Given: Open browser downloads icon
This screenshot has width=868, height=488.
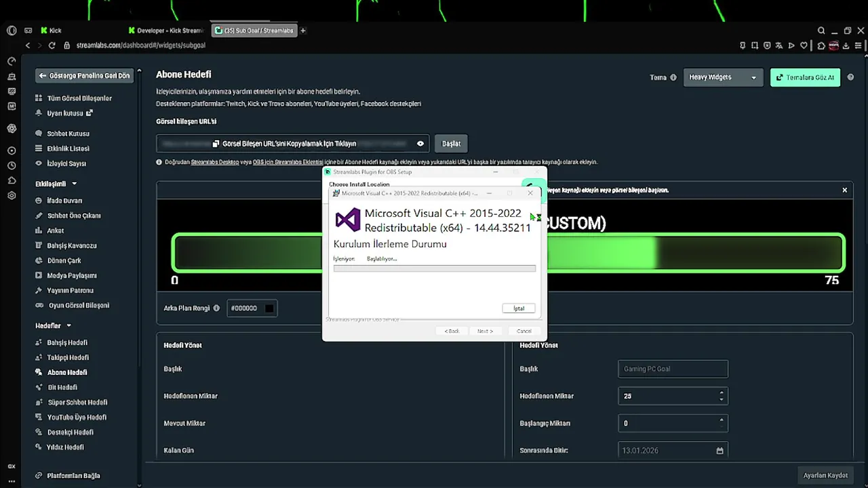Looking at the screenshot, I should pos(844,45).
